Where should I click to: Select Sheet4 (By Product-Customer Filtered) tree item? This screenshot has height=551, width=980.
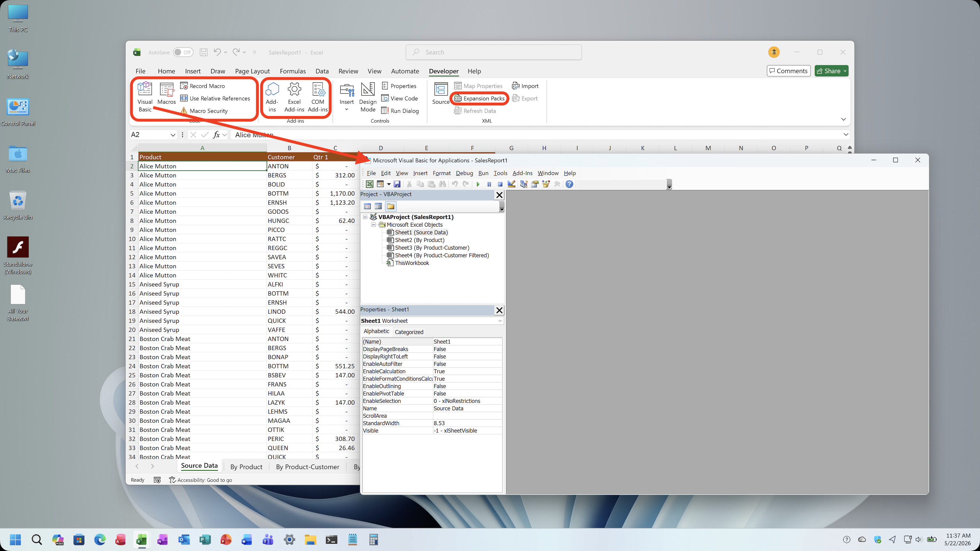442,255
